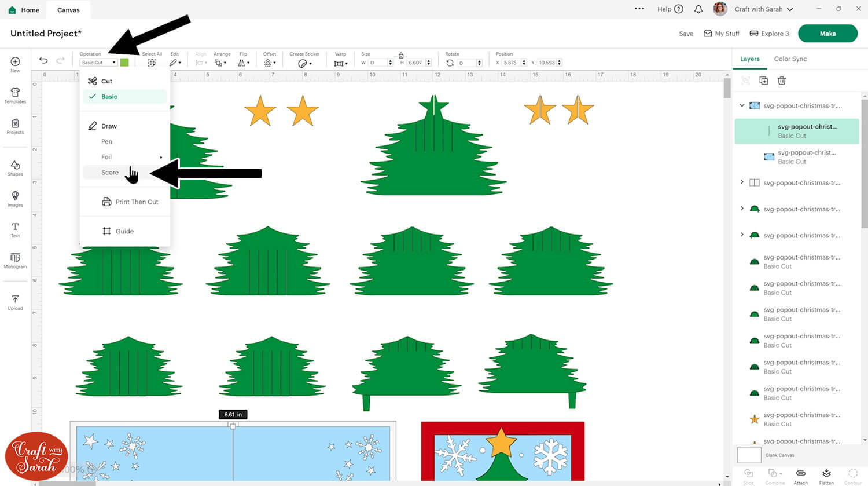Switch to the Canvas tab
The height and width of the screenshot is (486, 868).
68,10
